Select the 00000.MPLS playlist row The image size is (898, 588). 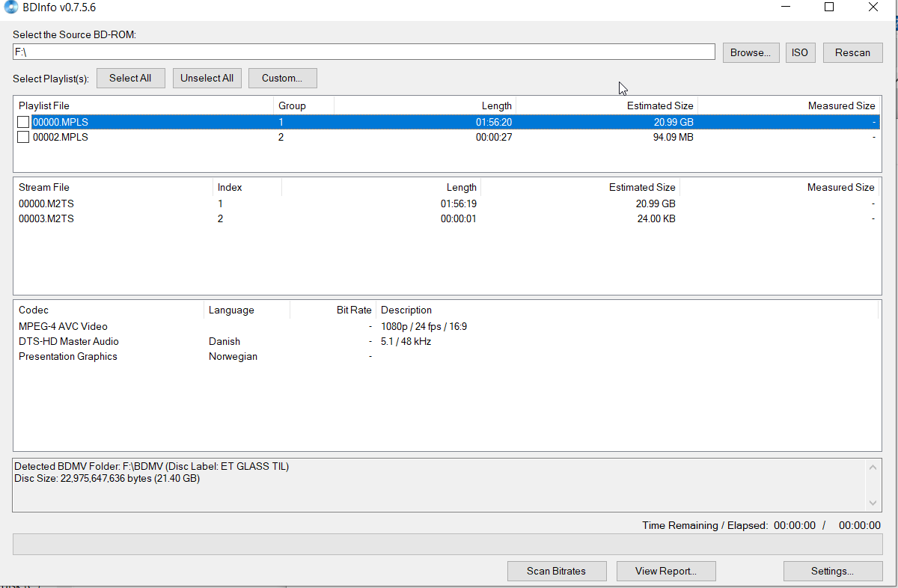pos(447,122)
